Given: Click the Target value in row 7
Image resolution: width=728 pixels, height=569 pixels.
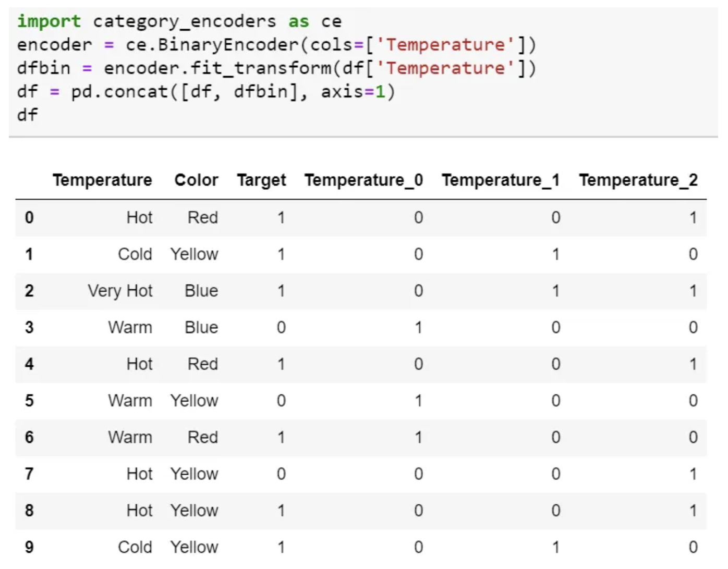Looking at the screenshot, I should (281, 474).
